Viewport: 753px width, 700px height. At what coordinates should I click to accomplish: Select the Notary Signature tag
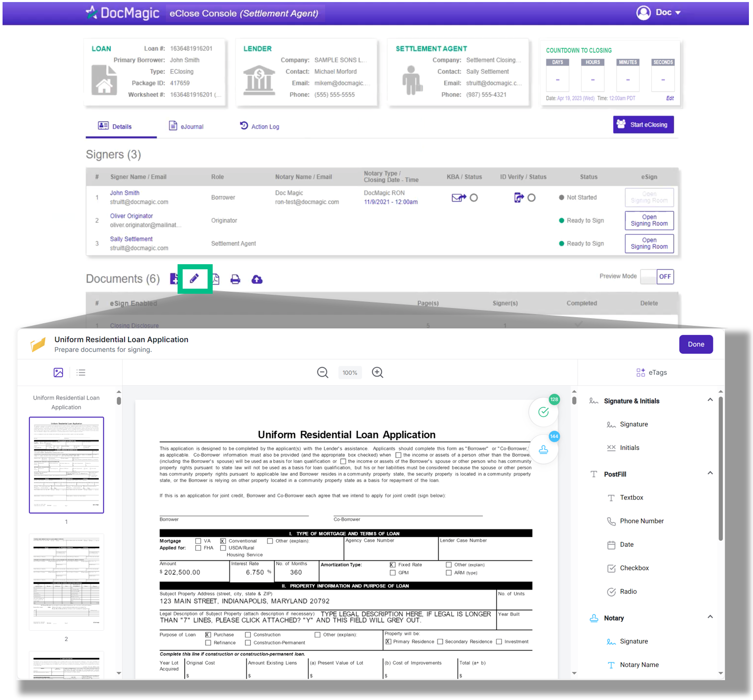click(627, 641)
